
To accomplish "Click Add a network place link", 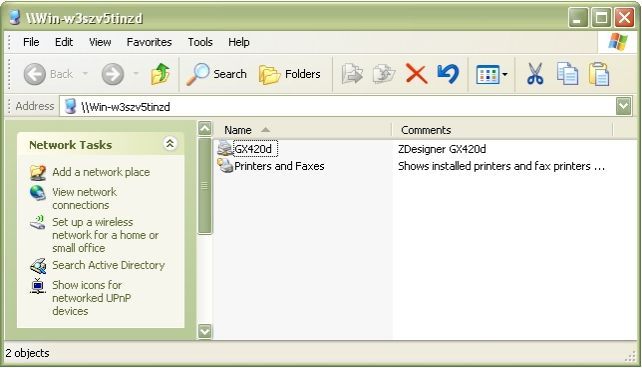I will point(101,172).
